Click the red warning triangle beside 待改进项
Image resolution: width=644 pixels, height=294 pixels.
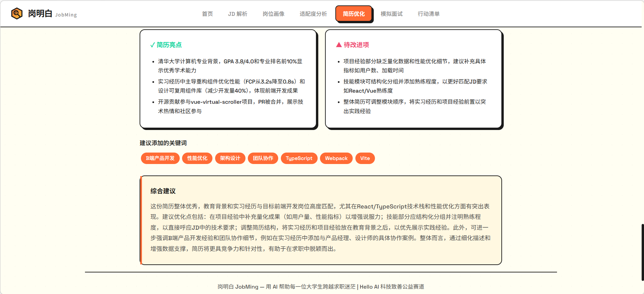coord(339,45)
